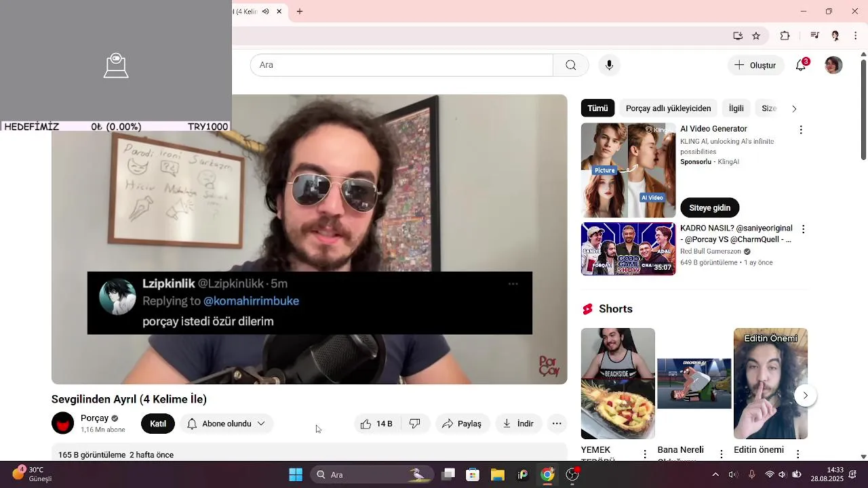
Task: Select the Porçay adlı yükleyiciden chip
Action: pyautogui.click(x=668, y=108)
